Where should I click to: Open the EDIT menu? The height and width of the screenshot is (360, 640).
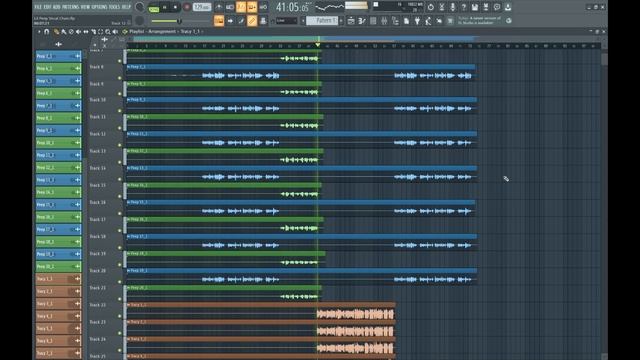pyautogui.click(x=47, y=7)
